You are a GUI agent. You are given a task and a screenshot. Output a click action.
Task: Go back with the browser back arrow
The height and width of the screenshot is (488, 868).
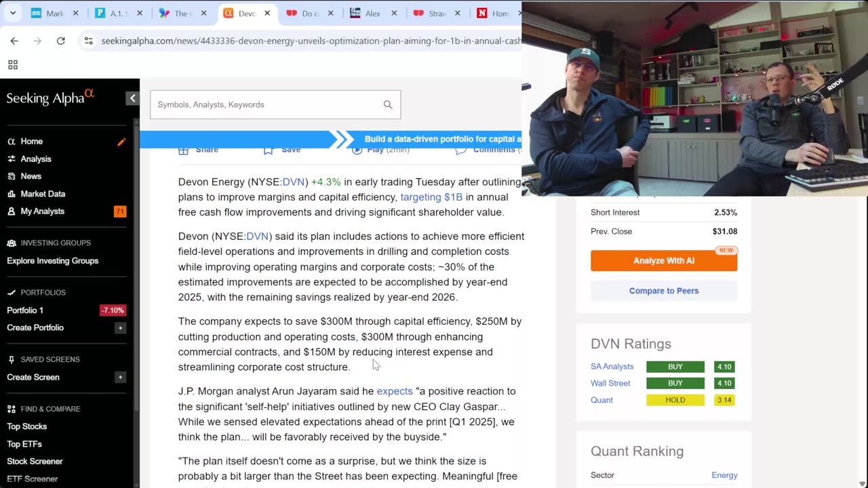click(x=14, y=41)
